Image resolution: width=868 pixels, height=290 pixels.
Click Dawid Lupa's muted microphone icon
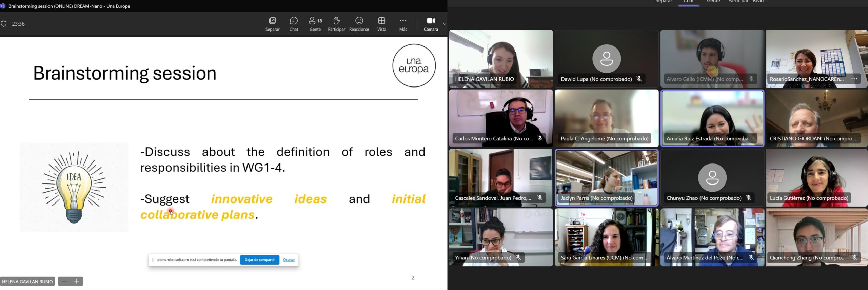coord(639,79)
